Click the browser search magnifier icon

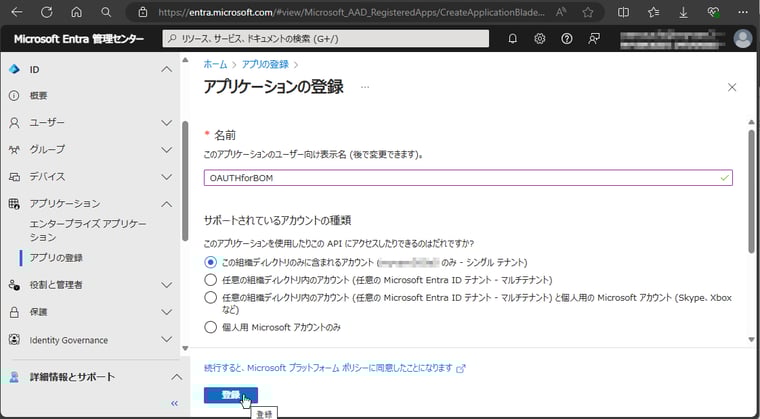(x=106, y=12)
